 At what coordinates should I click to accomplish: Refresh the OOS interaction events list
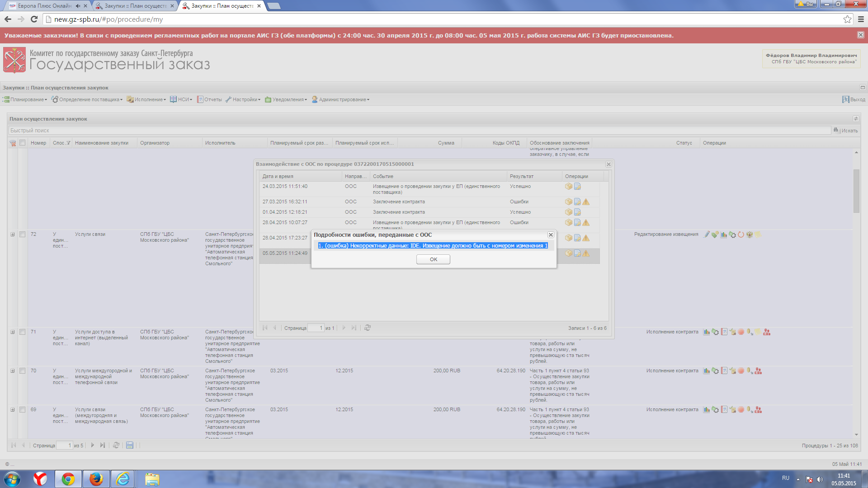tap(368, 328)
